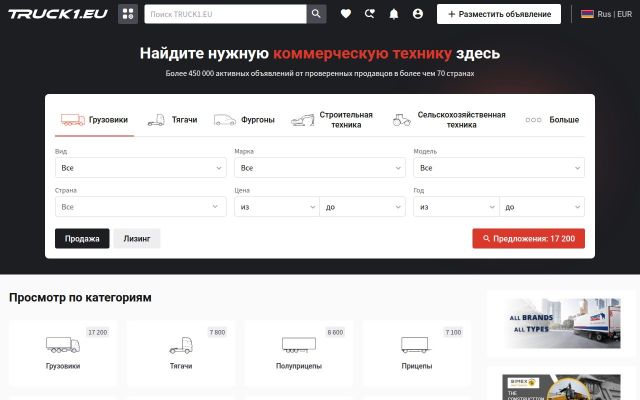Select the Лизинг option
640x400 pixels.
click(x=137, y=238)
